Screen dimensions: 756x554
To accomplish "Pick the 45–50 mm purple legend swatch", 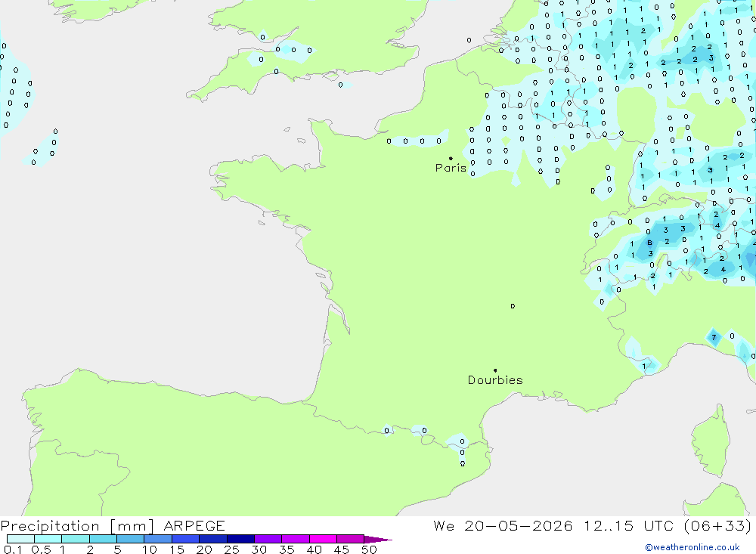I will tap(351, 539).
